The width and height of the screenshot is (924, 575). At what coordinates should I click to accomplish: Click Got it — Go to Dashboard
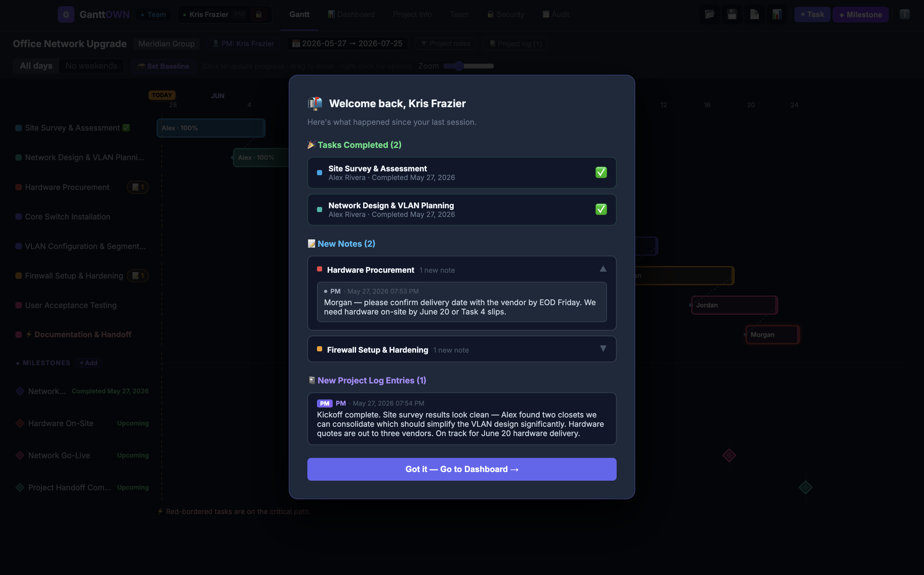pyautogui.click(x=462, y=469)
